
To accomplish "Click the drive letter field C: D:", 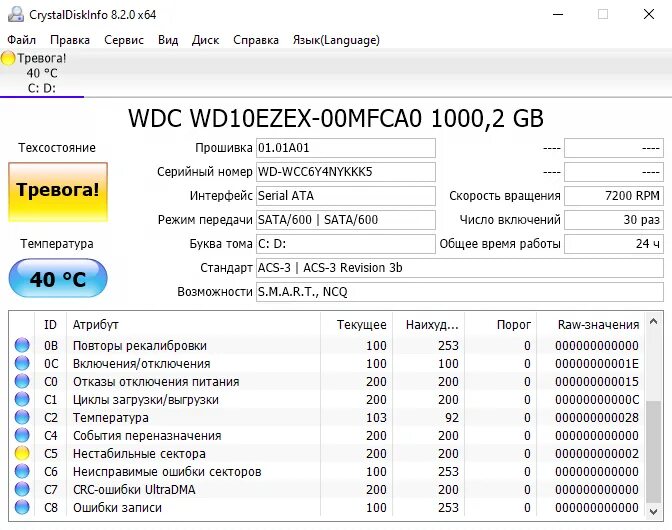I will coord(346,244).
